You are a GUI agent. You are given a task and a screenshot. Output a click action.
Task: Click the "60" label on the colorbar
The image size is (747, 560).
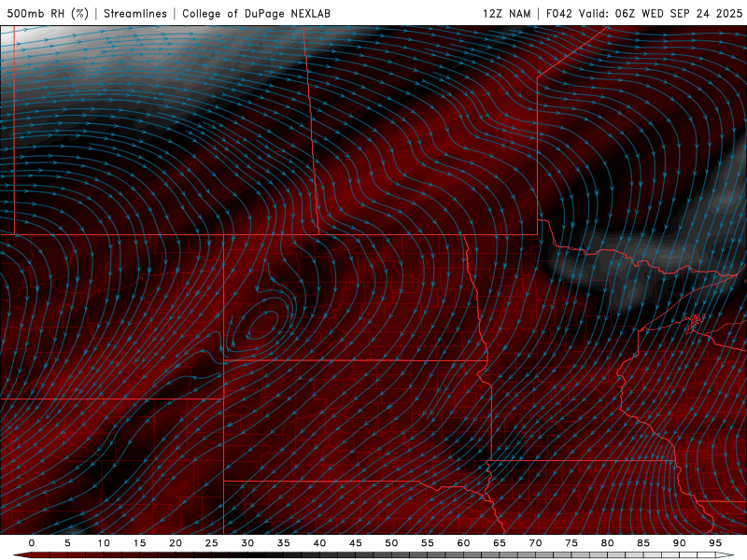click(463, 543)
